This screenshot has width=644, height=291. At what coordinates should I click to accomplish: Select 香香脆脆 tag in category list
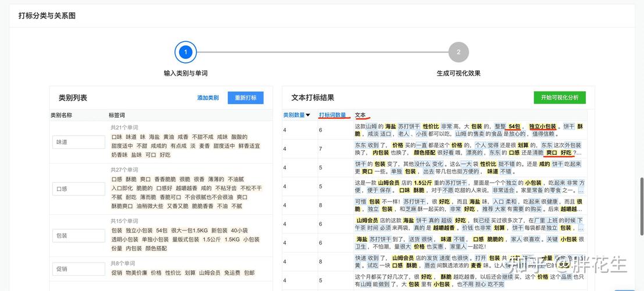pyautogui.click(x=165, y=179)
